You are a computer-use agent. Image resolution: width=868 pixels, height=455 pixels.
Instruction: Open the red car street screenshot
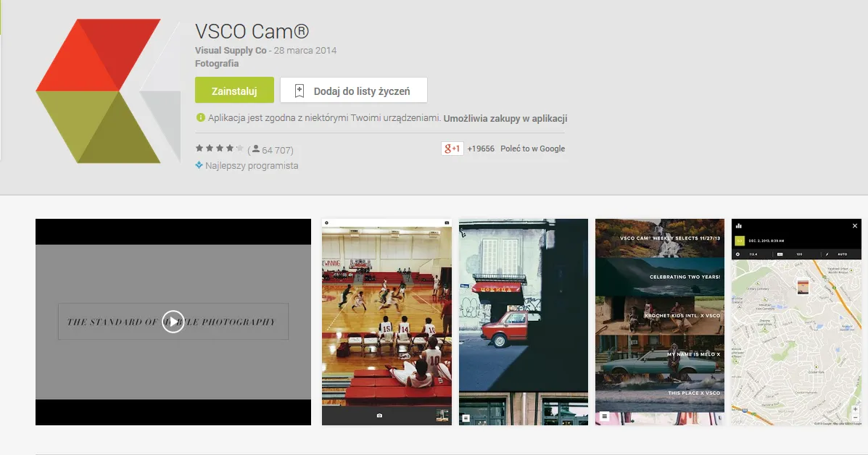[523, 322]
